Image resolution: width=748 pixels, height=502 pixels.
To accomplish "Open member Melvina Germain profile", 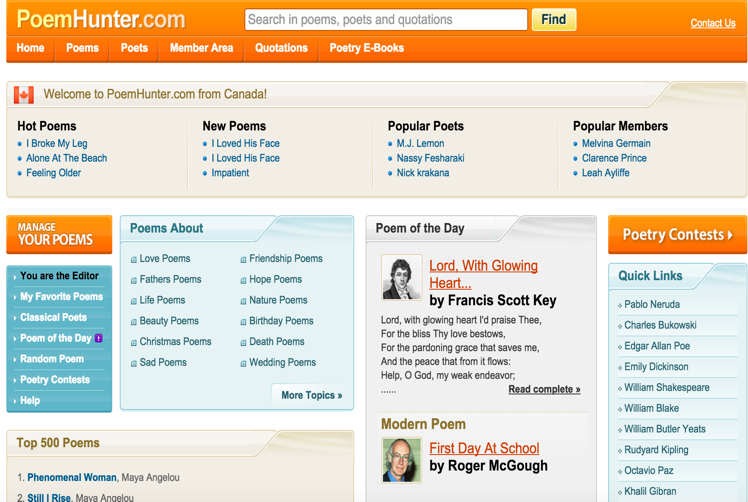I will [x=616, y=144].
